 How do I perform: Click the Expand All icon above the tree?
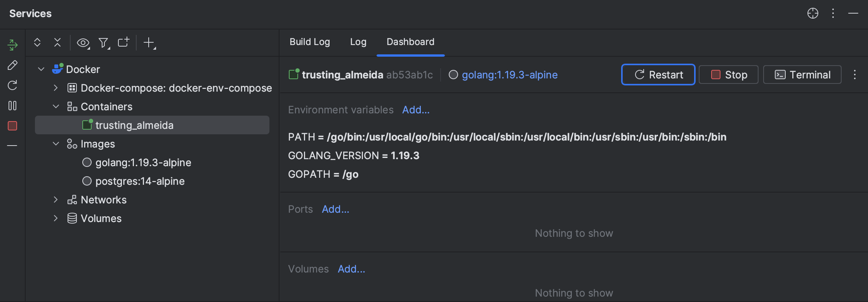tap(37, 43)
